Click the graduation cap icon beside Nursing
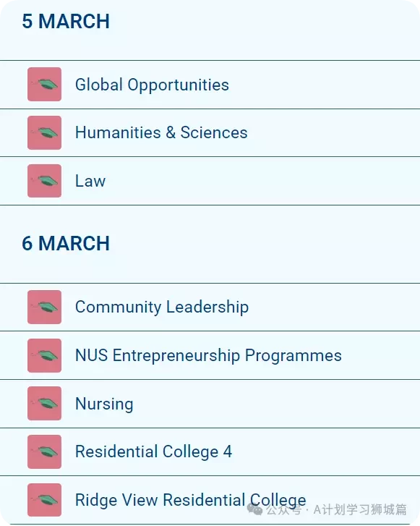This screenshot has width=420, height=526. [x=44, y=403]
